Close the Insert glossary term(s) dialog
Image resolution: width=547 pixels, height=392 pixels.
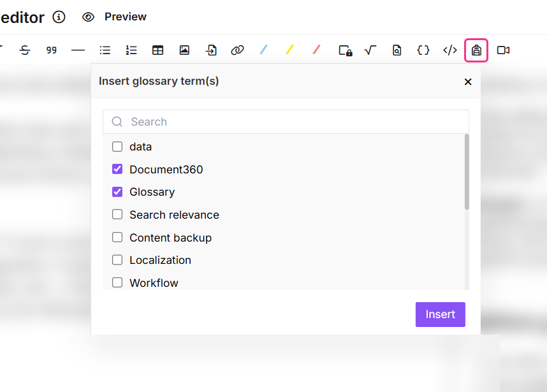click(468, 82)
